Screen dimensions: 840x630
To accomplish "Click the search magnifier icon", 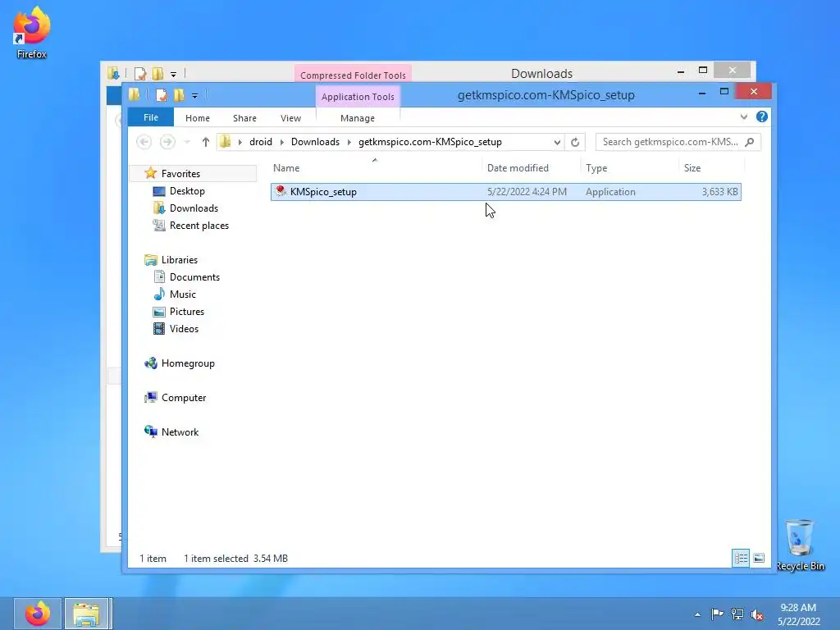I will tap(750, 142).
